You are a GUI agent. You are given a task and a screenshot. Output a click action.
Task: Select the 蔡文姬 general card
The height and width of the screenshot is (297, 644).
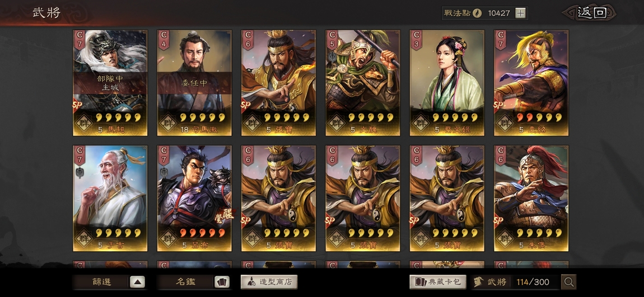(447, 83)
